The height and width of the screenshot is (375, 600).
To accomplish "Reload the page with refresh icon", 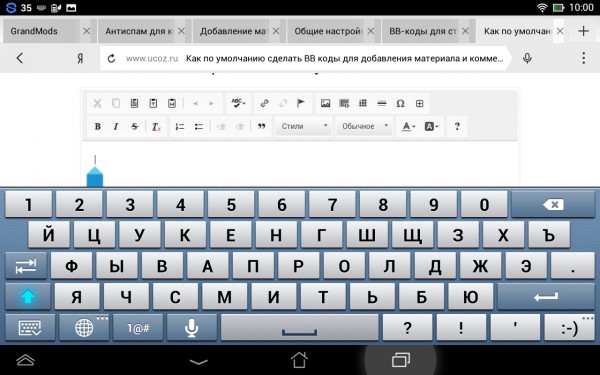I will 111,59.
